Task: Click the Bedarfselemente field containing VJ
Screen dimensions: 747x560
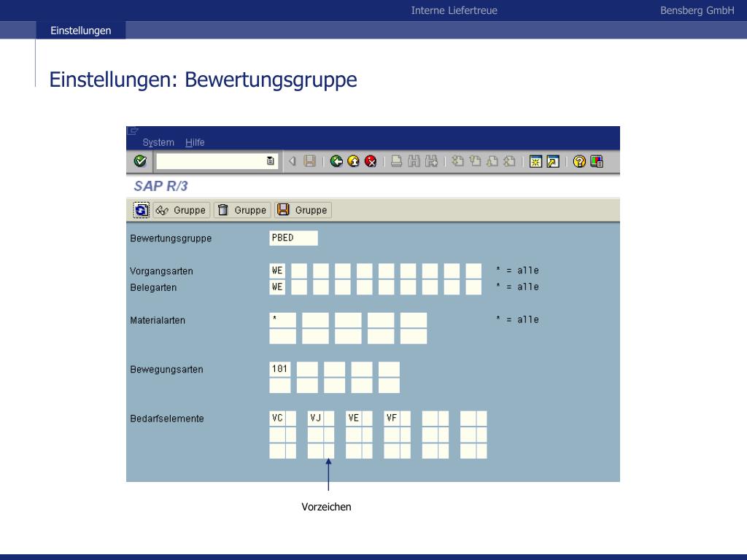Action: point(315,419)
